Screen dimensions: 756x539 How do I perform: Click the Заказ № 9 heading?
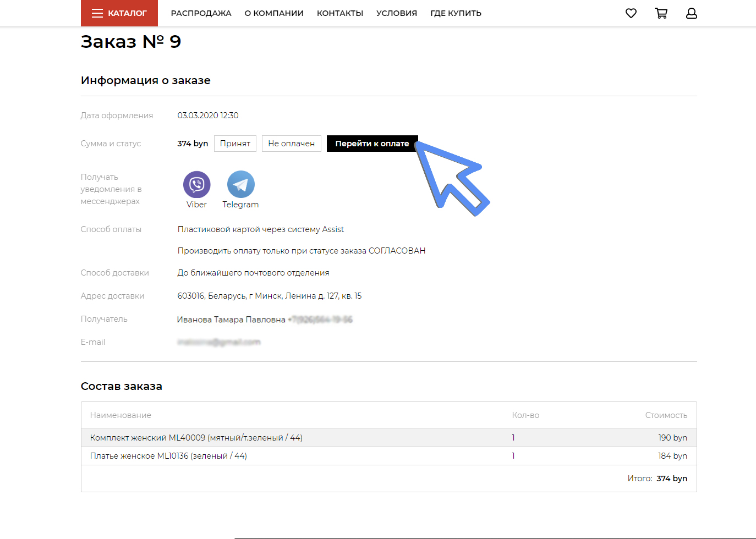pos(131,42)
